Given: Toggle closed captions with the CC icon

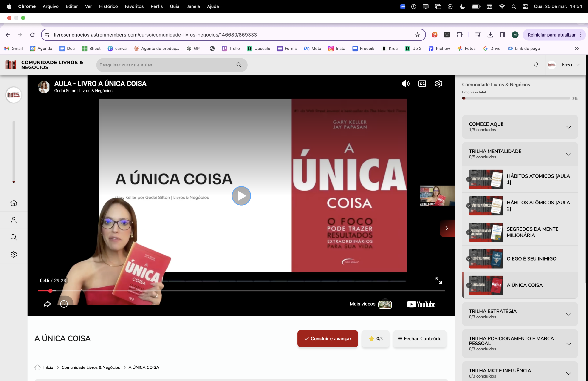Looking at the screenshot, I should point(422,84).
